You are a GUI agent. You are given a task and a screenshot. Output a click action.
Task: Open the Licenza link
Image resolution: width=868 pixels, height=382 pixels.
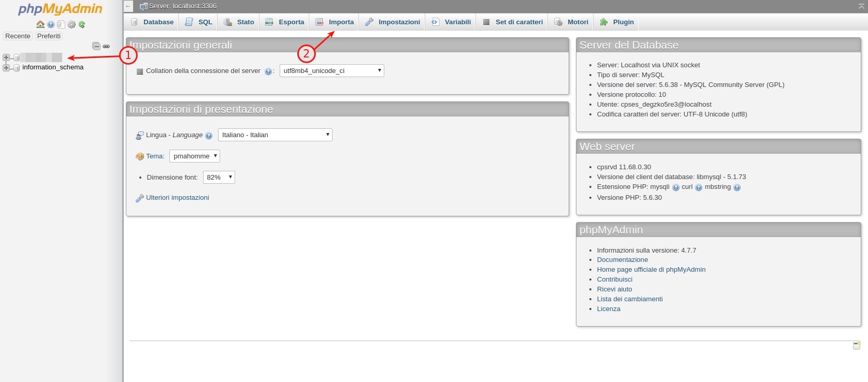click(609, 309)
